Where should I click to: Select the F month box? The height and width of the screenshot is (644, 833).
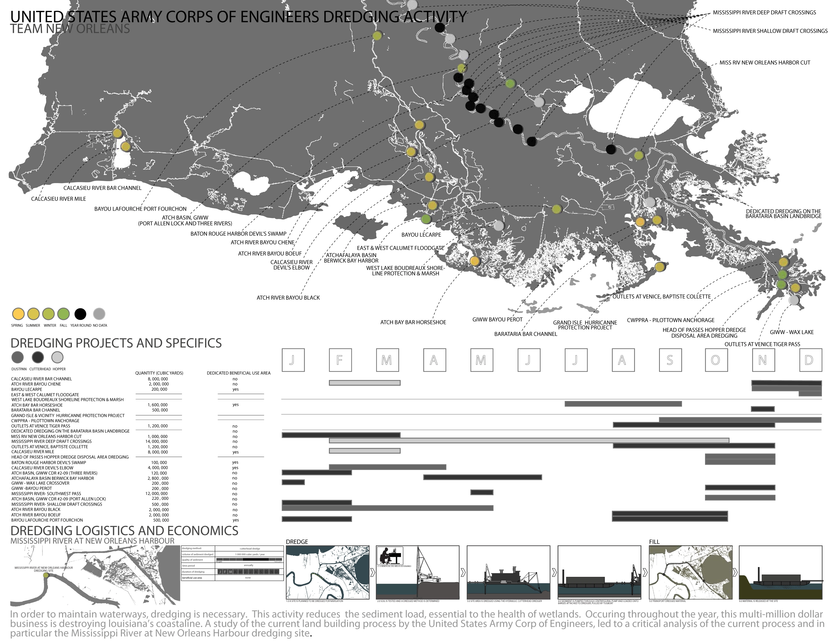[340, 360]
